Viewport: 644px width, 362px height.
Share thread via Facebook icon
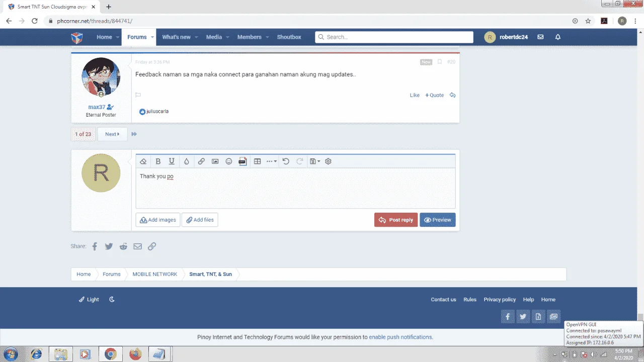pos(95,246)
